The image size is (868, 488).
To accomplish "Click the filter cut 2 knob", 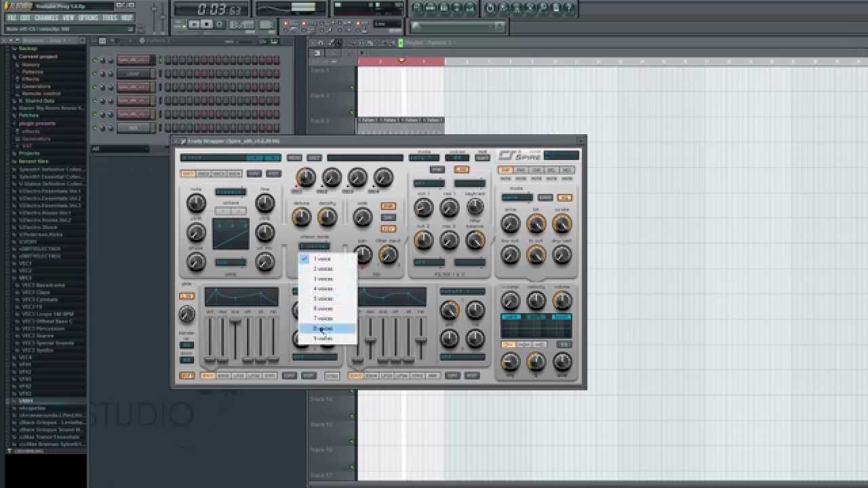I will click(424, 239).
